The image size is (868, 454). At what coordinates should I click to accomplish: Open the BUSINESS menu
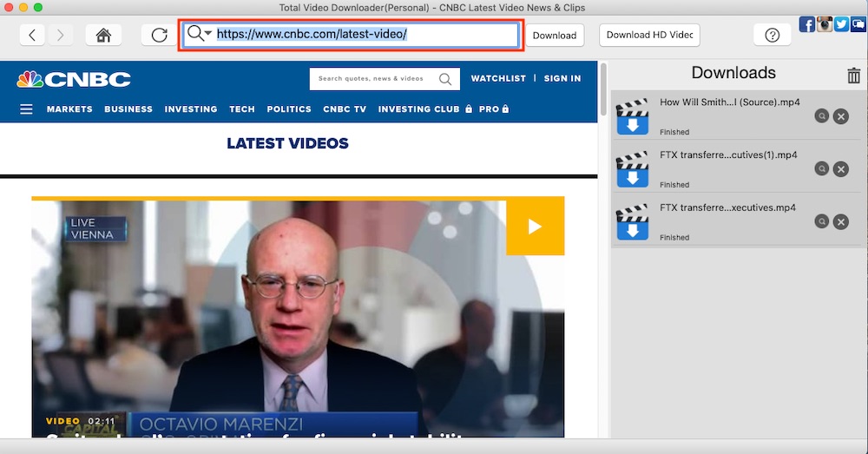point(128,109)
